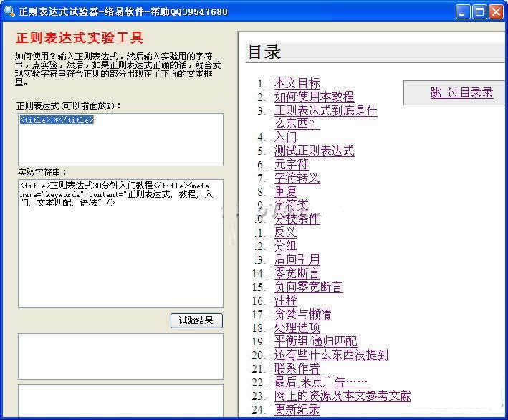508x420 pixels.
Task: Click the magnifier app icon in title bar
Action: click(x=9, y=11)
